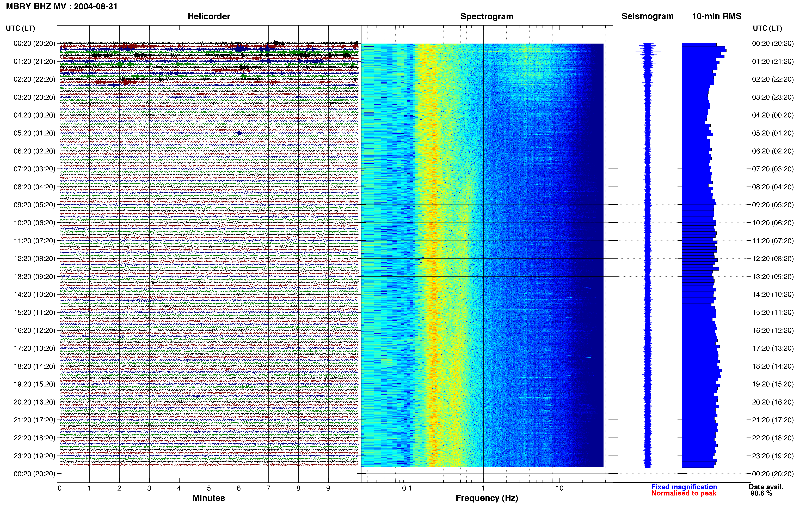Click Helicorder time label '04:20 (00:20)'
The image size is (812, 508).
point(34,115)
